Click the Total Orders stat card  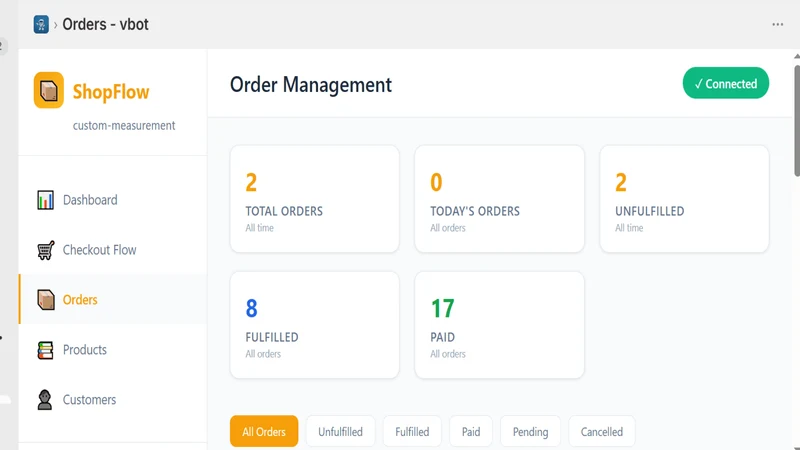[315, 199]
